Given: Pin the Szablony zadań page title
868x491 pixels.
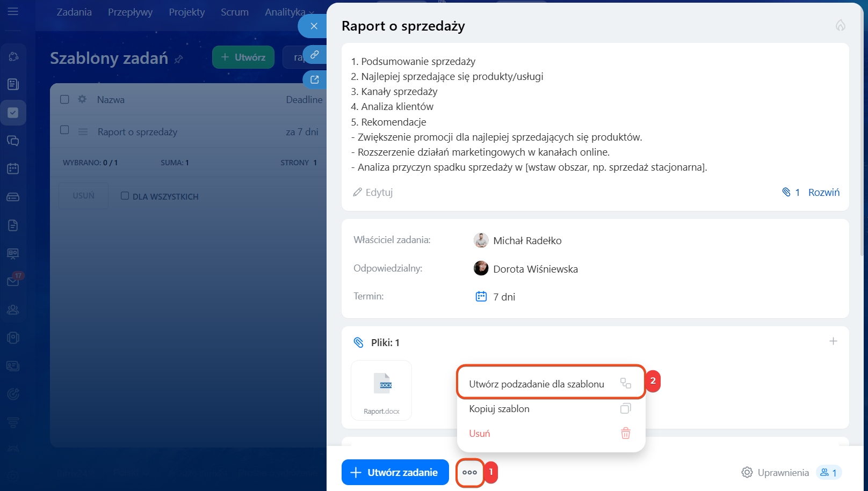Looking at the screenshot, I should coord(179,59).
